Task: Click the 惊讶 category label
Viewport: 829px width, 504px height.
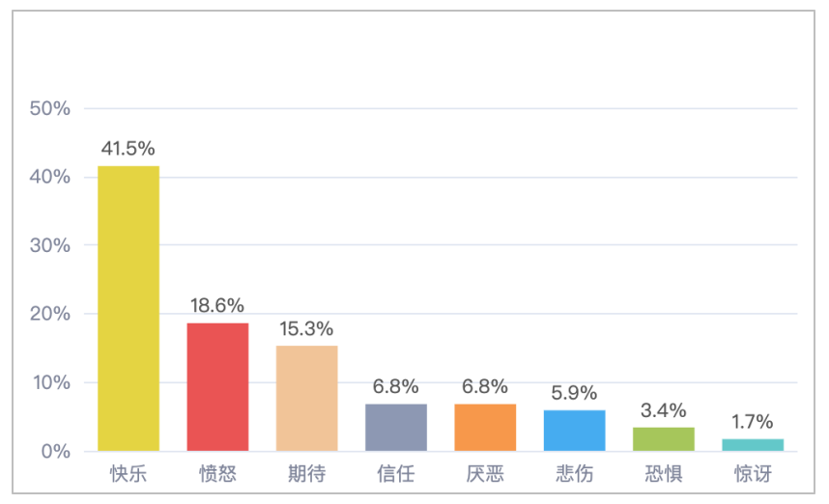Action: pos(753,474)
